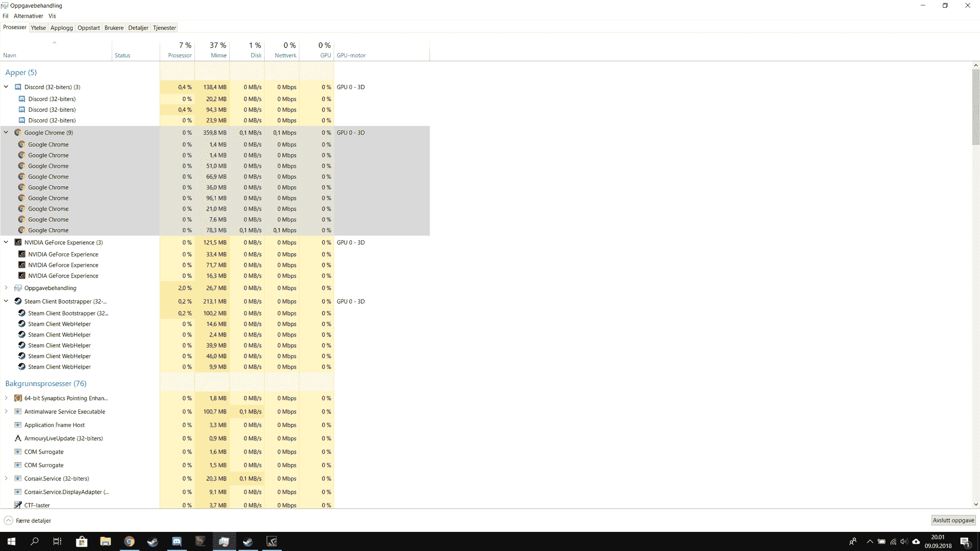Click the ArmouryLiveUpdate process icon

click(x=18, y=438)
